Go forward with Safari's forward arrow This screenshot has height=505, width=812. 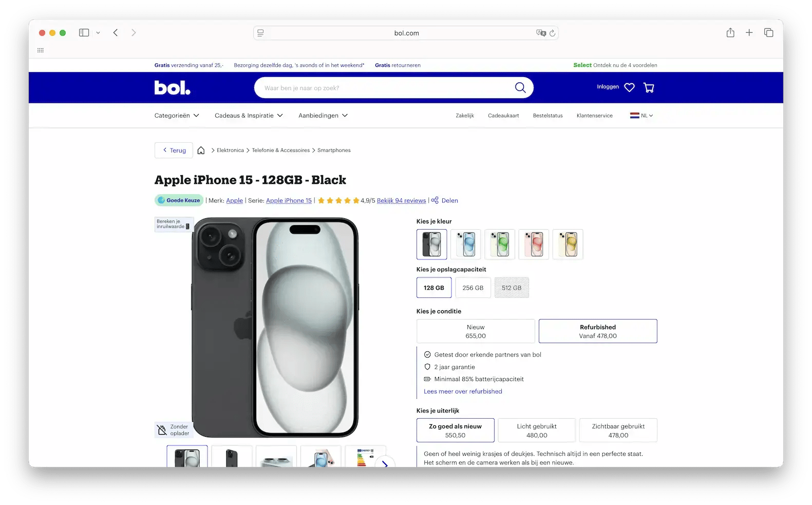pyautogui.click(x=134, y=32)
